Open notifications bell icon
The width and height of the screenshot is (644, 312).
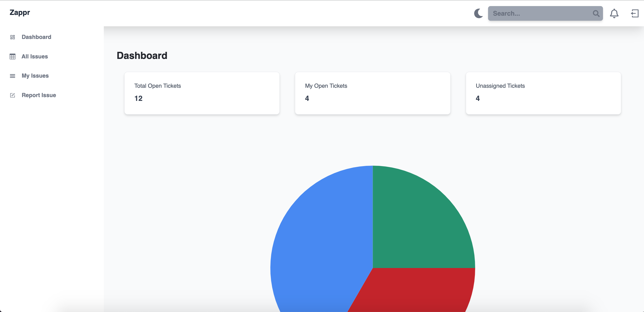coord(614,13)
